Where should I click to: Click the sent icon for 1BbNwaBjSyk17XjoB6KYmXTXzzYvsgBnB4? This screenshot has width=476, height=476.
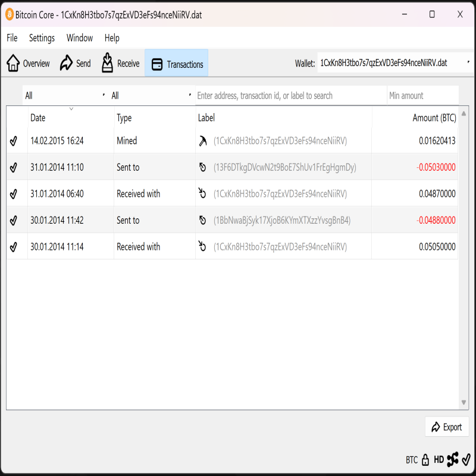point(203,220)
